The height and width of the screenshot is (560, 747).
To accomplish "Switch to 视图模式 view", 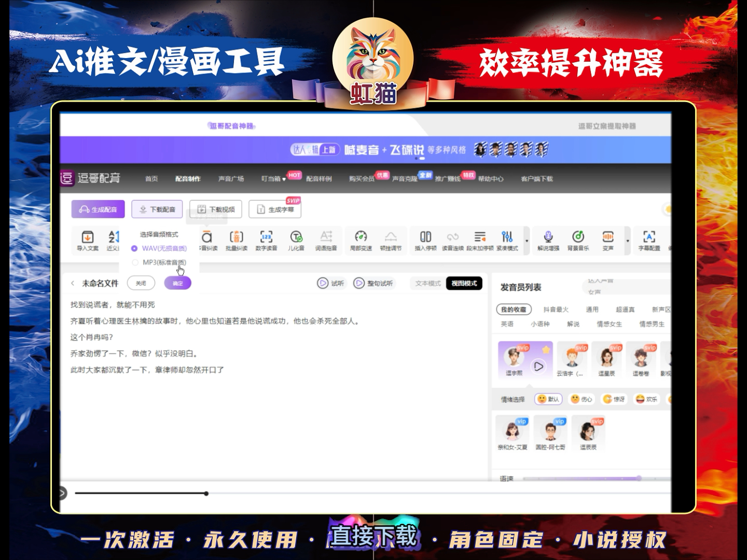I will coord(464,283).
